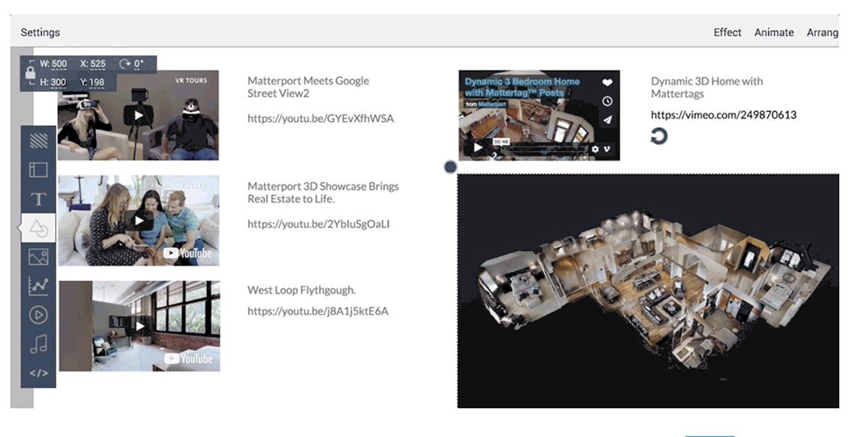Select the Shapes tool in the sidebar
Screen dimensions: 868x437
tap(38, 228)
